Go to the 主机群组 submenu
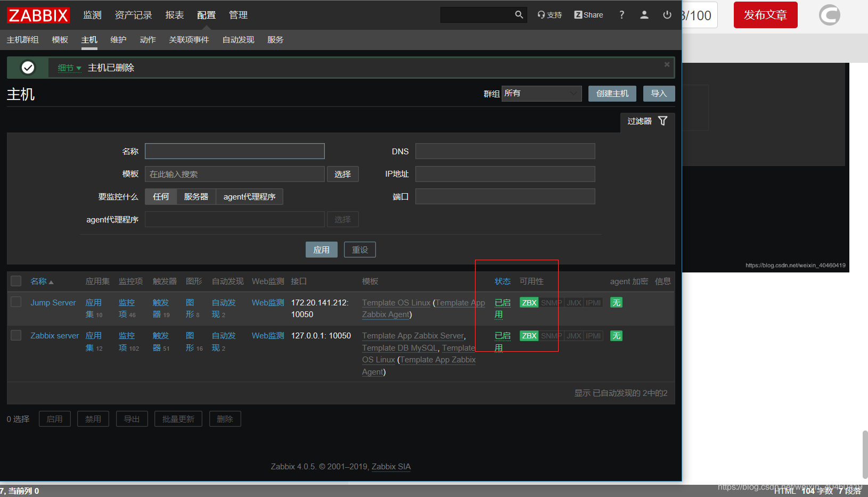The width and height of the screenshot is (868, 497). point(22,40)
